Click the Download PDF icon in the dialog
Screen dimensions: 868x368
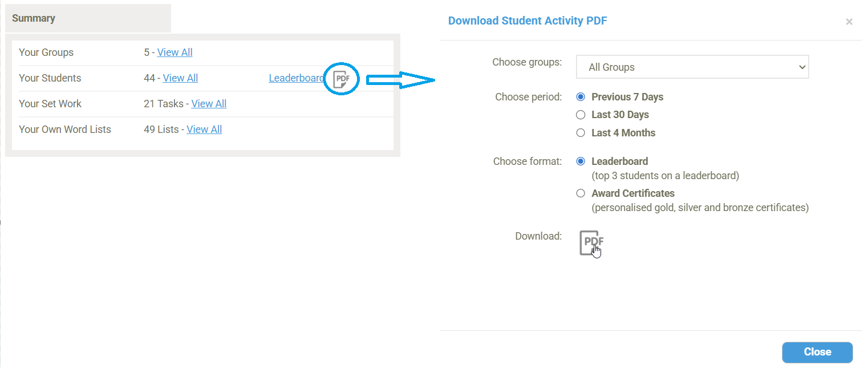tap(591, 242)
